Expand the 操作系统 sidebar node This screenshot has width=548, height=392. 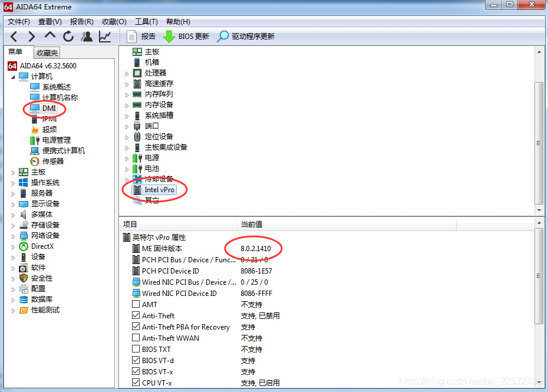13,183
